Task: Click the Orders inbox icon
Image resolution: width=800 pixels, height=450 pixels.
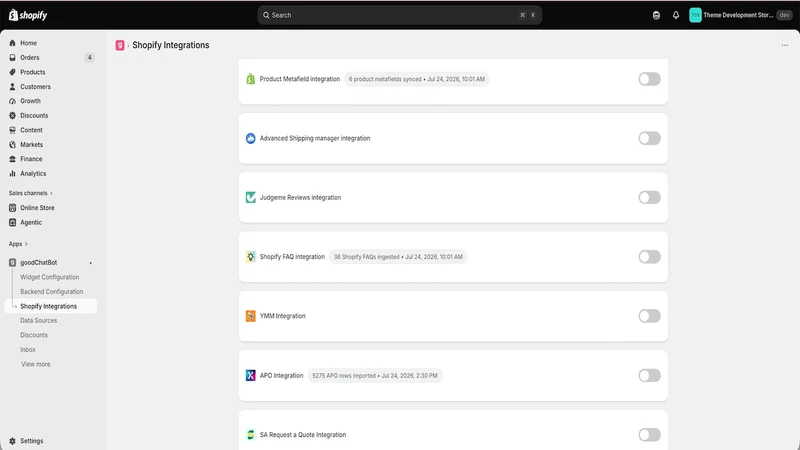Action: click(x=12, y=58)
